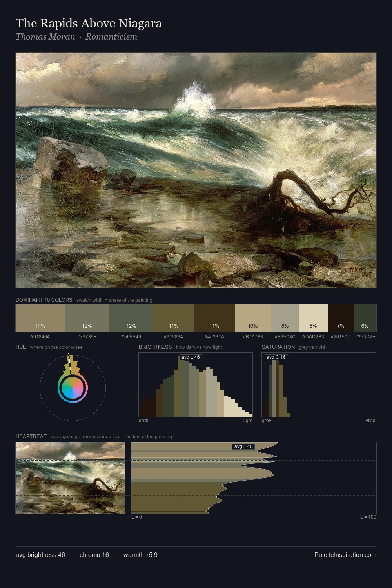Click the DOMINANT 10 COLORS heading
The height and width of the screenshot is (588, 392).
tap(44, 300)
